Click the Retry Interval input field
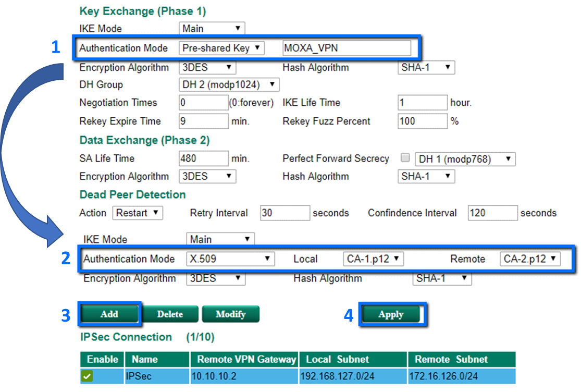The width and height of the screenshot is (581, 392). [285, 213]
